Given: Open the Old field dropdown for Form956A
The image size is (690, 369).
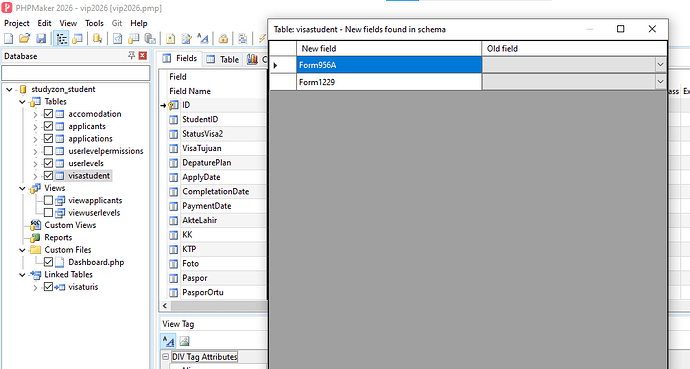Looking at the screenshot, I should pyautogui.click(x=660, y=65).
